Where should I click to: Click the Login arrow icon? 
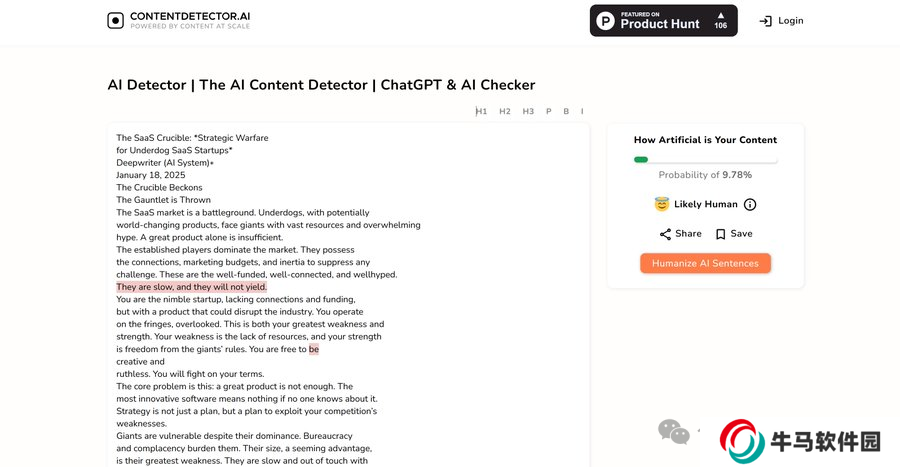point(765,21)
